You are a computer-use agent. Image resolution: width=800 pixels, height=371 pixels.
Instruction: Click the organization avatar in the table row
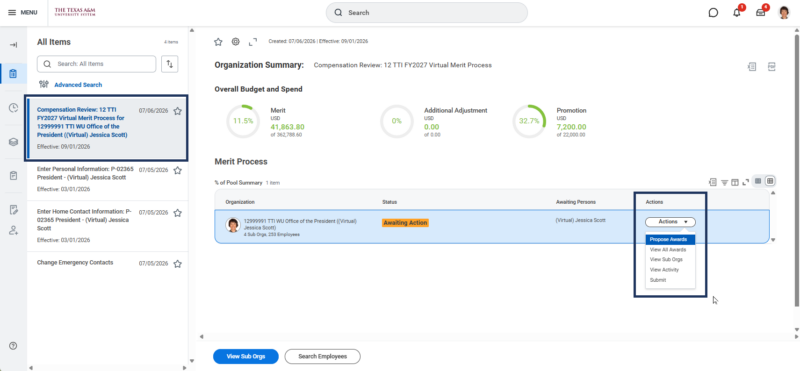click(233, 225)
